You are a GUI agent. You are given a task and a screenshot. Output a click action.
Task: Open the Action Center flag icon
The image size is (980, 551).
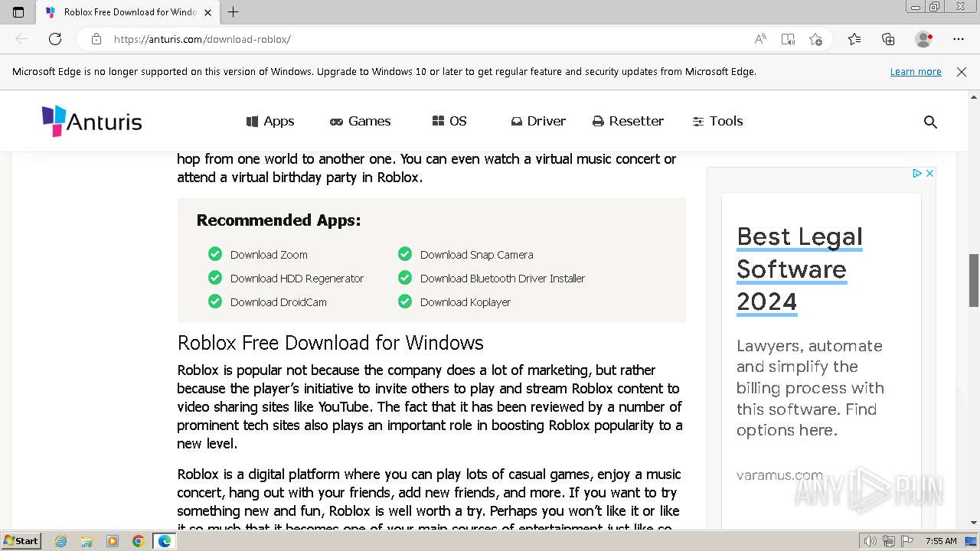[x=906, y=541]
